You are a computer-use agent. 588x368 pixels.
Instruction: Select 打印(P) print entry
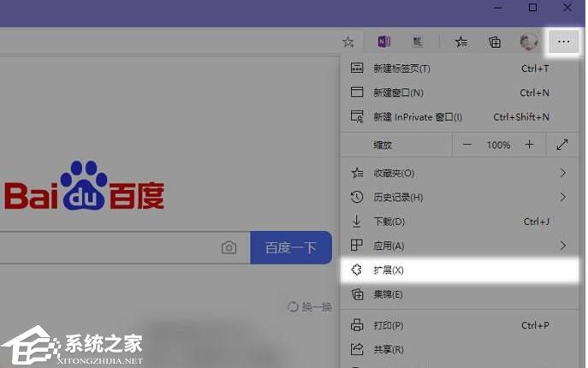pyautogui.click(x=460, y=325)
